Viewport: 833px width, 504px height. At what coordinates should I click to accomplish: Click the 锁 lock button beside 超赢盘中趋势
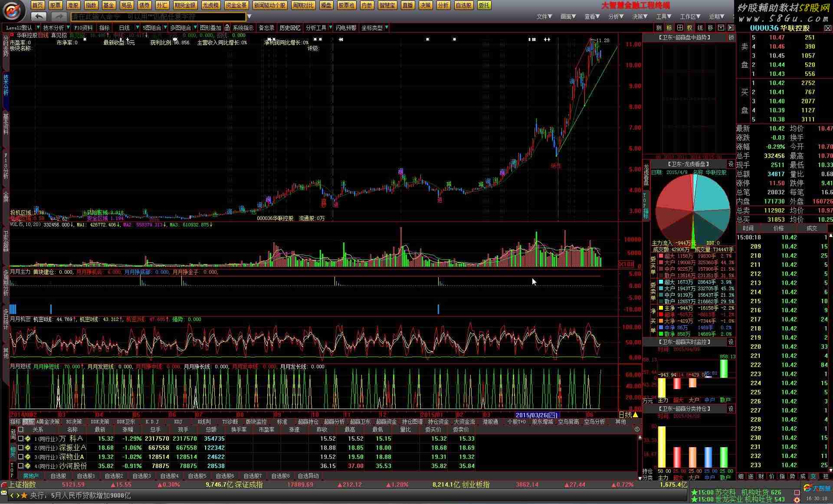(x=731, y=38)
